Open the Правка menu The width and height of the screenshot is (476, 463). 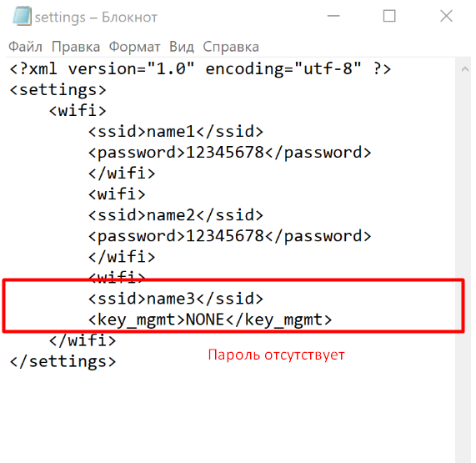point(76,47)
